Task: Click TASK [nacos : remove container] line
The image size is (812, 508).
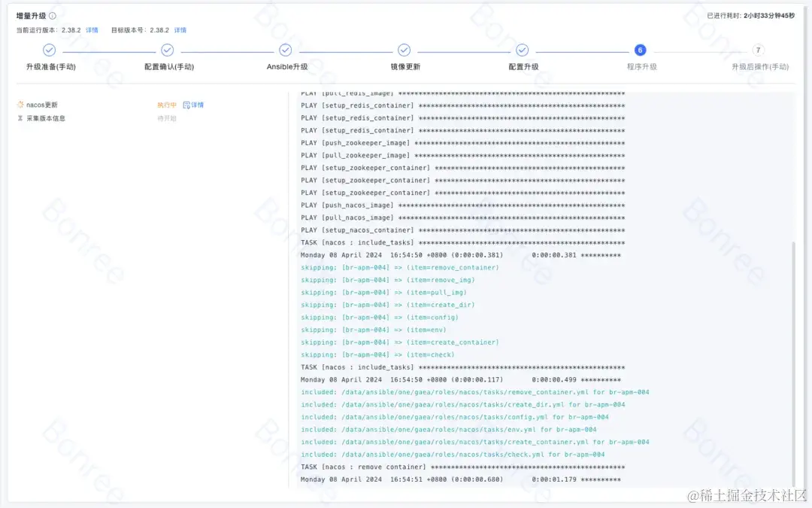Action: click(462, 467)
